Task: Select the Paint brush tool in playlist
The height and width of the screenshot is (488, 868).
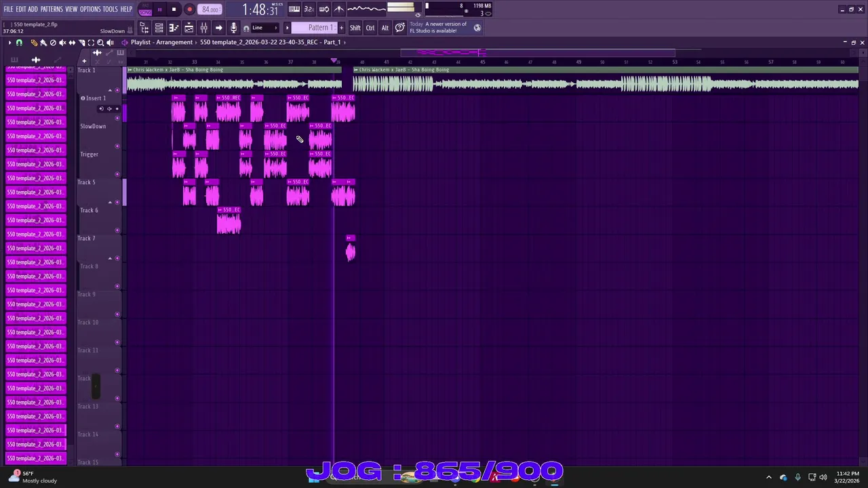Action: click(x=43, y=43)
